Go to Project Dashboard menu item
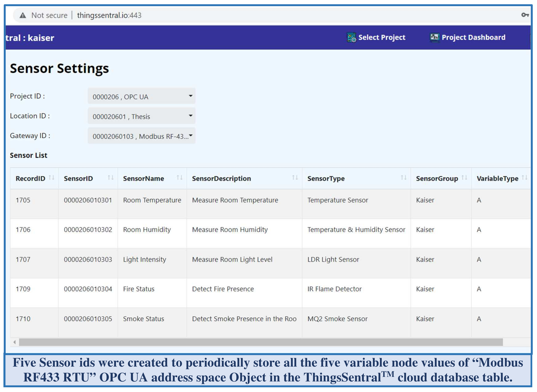 [473, 38]
